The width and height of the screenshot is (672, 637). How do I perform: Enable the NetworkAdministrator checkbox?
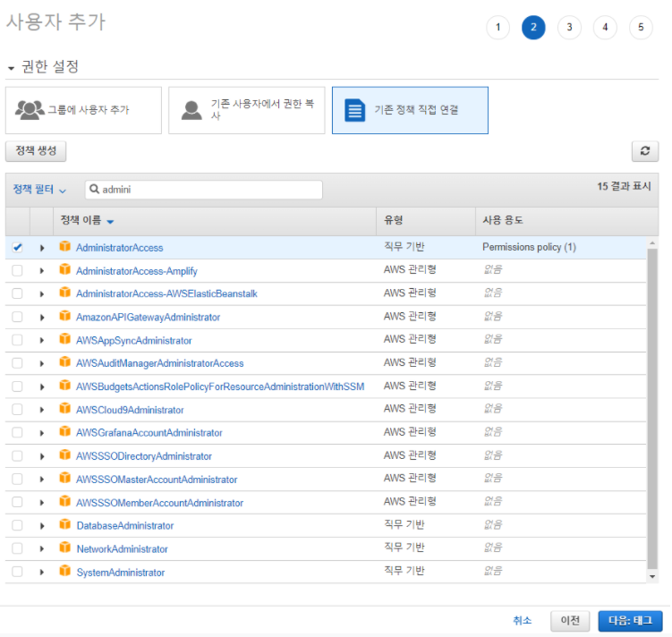pos(17,548)
